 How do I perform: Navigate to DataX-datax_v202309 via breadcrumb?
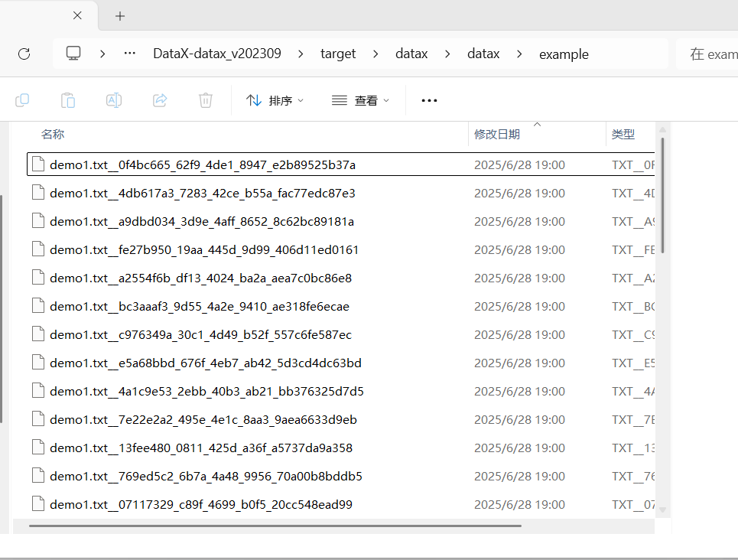click(216, 54)
